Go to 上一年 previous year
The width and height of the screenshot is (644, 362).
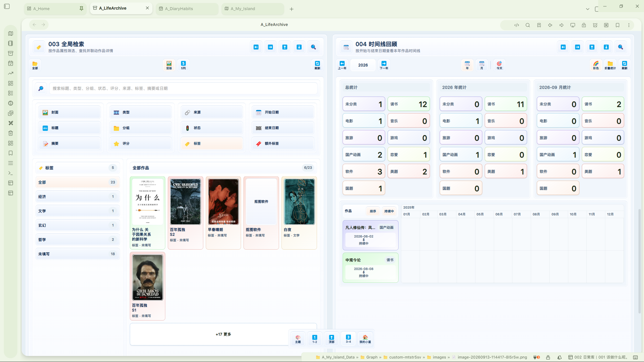(342, 65)
